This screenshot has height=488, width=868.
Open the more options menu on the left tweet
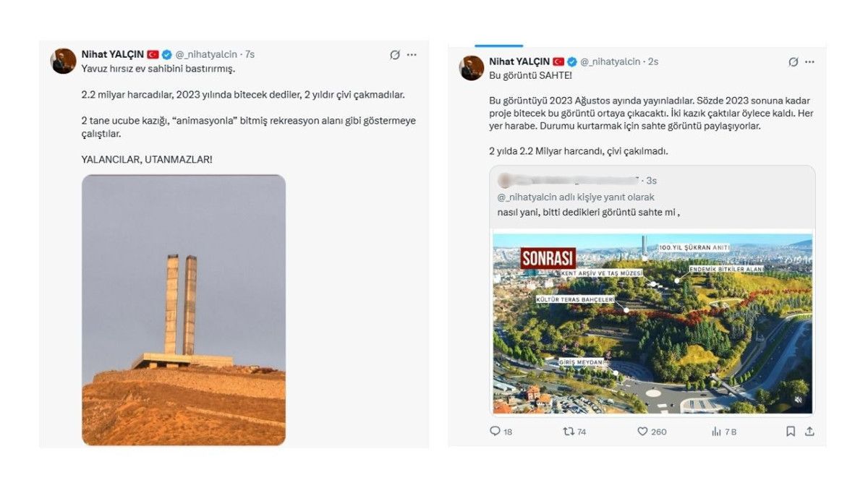click(412, 55)
